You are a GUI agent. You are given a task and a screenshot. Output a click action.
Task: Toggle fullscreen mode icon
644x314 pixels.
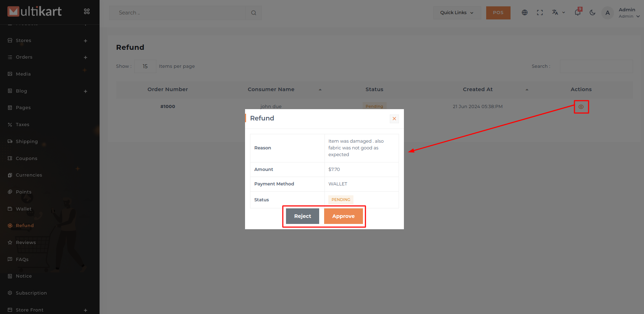(x=540, y=13)
